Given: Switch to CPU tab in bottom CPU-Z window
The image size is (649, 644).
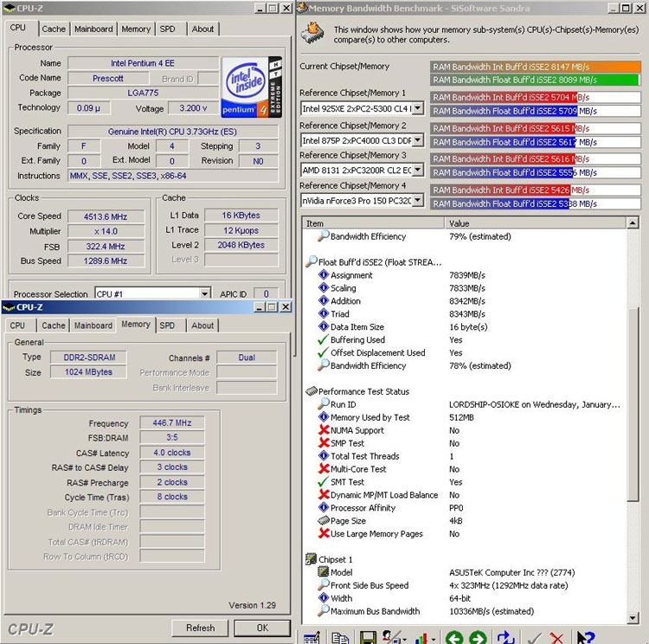Looking at the screenshot, I should pyautogui.click(x=17, y=325).
